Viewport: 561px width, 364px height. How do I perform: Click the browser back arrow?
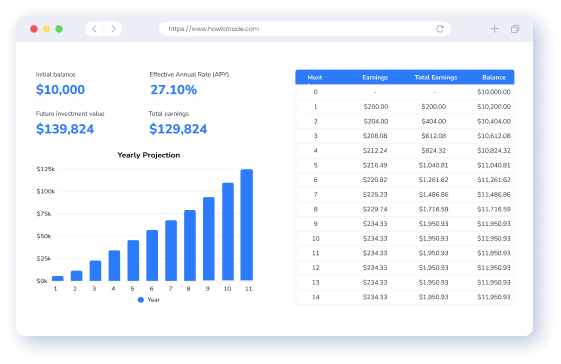[94, 29]
